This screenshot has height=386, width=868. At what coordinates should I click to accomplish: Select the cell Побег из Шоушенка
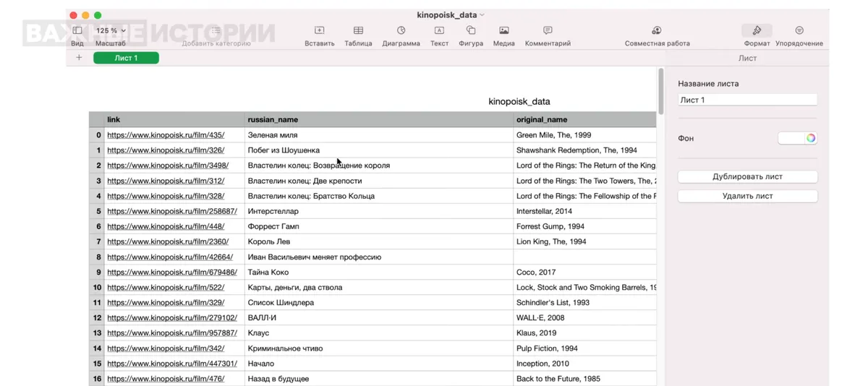point(379,150)
